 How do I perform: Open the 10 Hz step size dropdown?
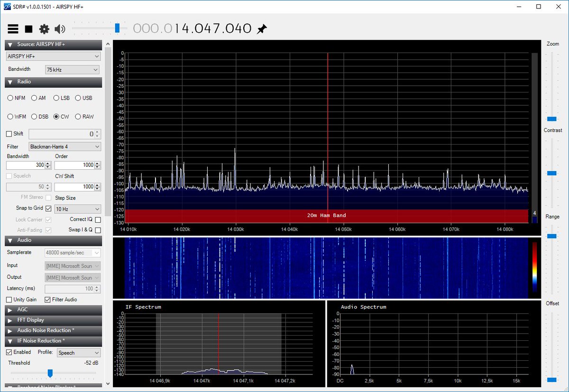(78, 209)
